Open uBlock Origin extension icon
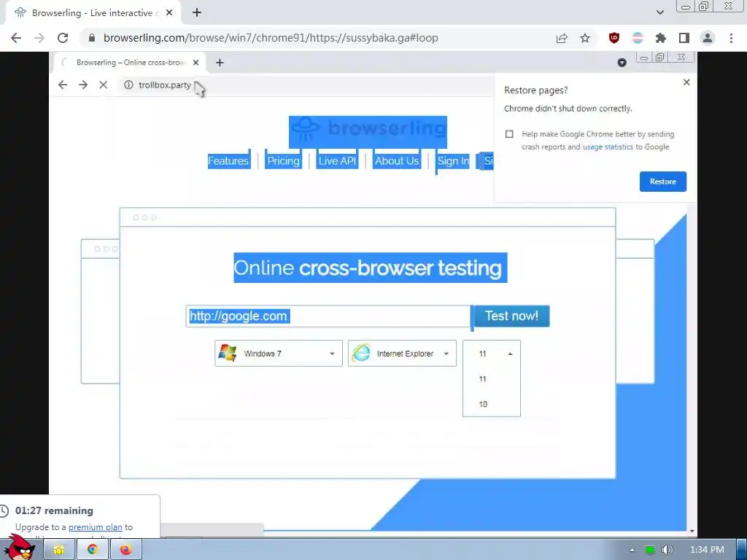This screenshot has width=747, height=560. pos(614,38)
